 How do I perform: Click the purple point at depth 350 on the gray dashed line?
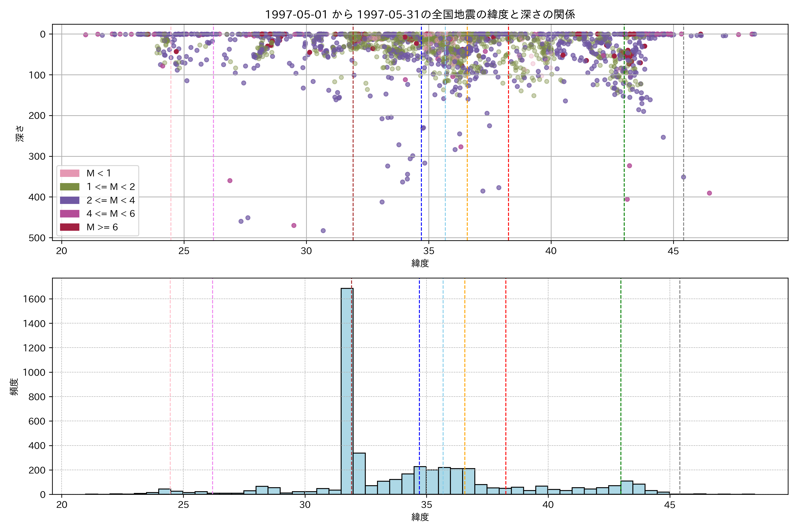click(683, 177)
